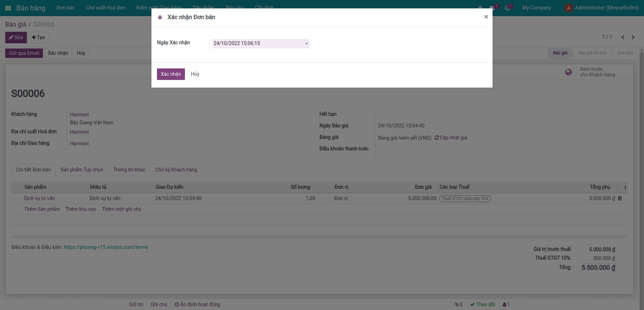Open the activities clock icon
644x310 pixels.
(508, 8)
